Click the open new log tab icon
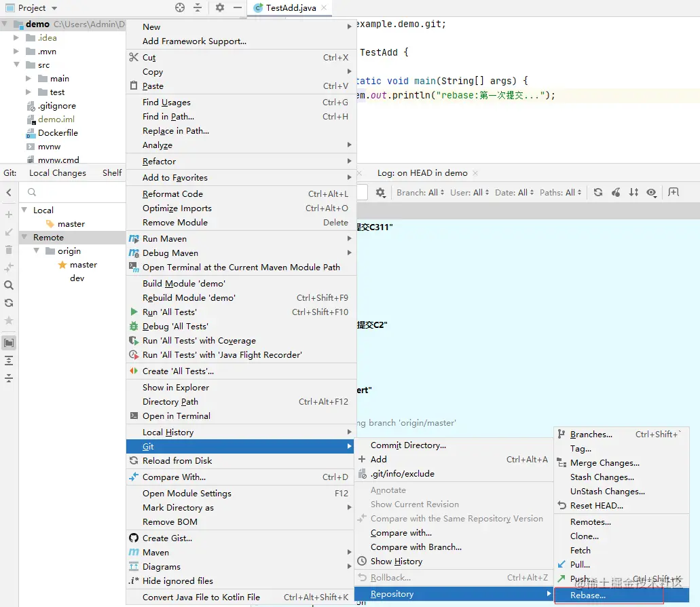This screenshot has height=607, width=700. (x=674, y=192)
